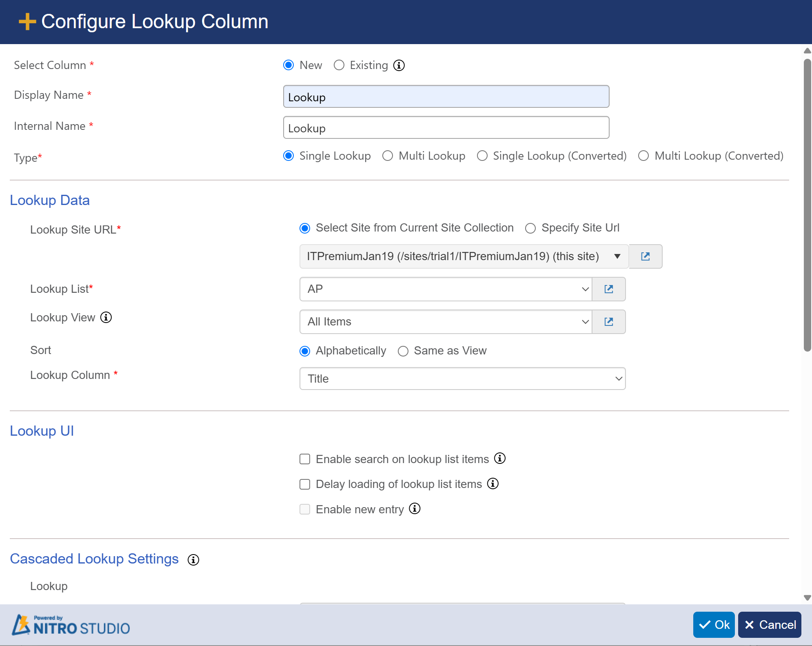Click Cascaded Lookup Settings info icon
This screenshot has width=812, height=646.
pyautogui.click(x=193, y=559)
